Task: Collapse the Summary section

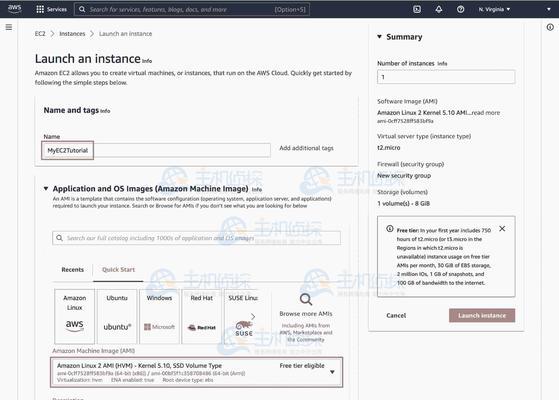Action: [379, 36]
